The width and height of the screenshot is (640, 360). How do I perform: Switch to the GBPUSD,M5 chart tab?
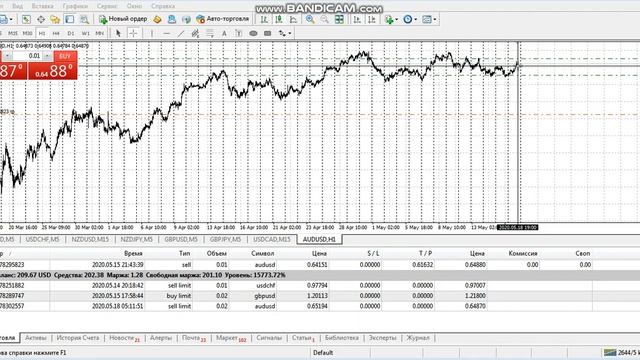click(x=181, y=239)
